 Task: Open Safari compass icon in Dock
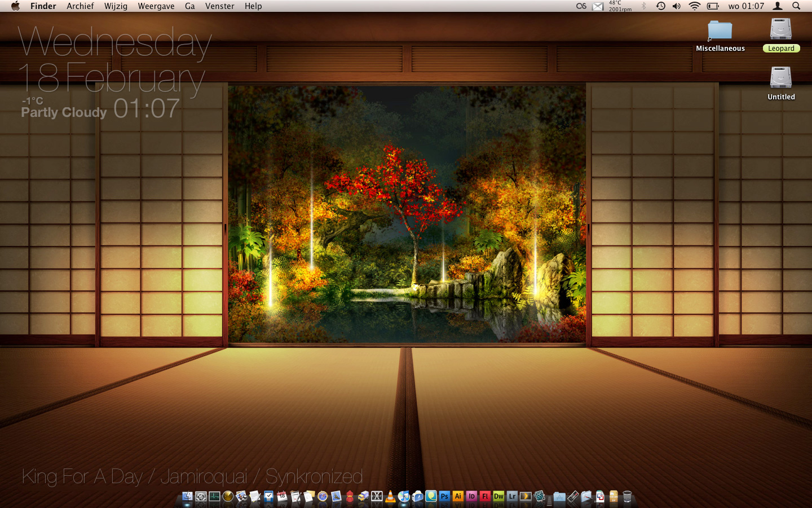pyautogui.click(x=323, y=497)
